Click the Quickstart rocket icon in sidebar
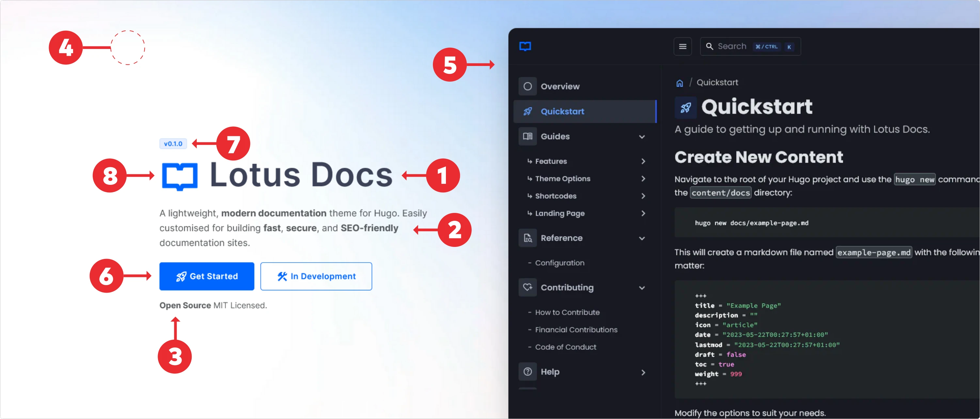 click(527, 111)
